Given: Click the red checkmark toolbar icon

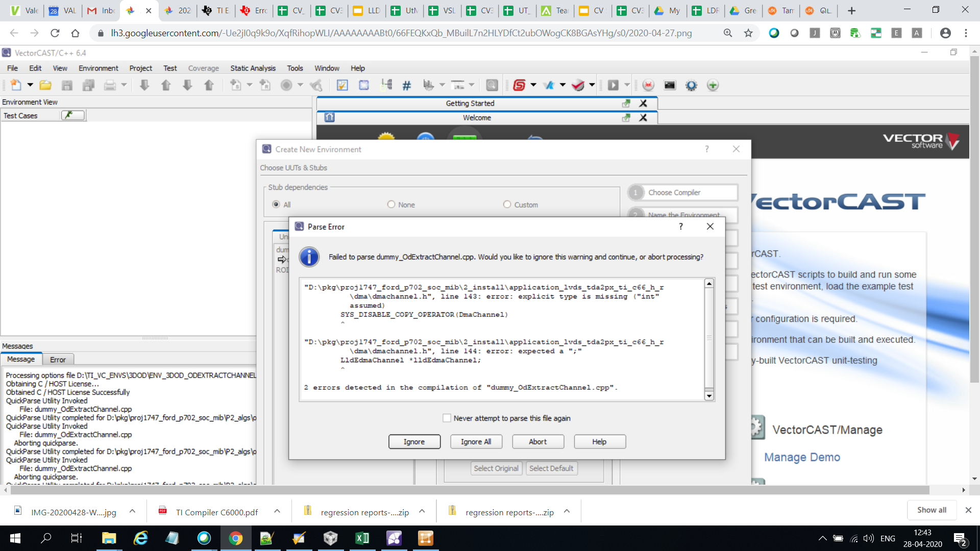Looking at the screenshot, I should [578, 85].
